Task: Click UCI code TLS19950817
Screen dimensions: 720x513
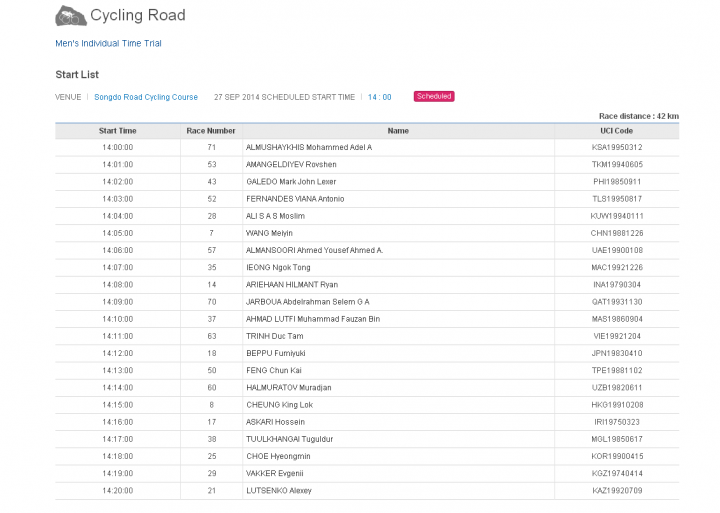Action: click(617, 199)
